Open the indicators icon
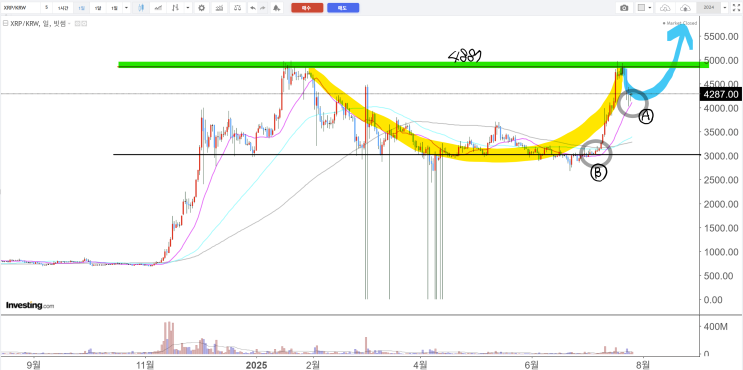 (x=219, y=8)
